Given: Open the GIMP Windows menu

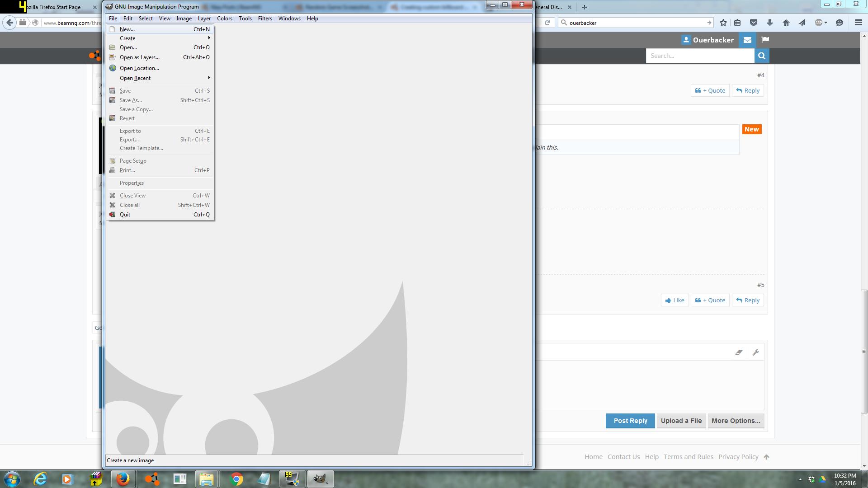Looking at the screenshot, I should pos(289,19).
